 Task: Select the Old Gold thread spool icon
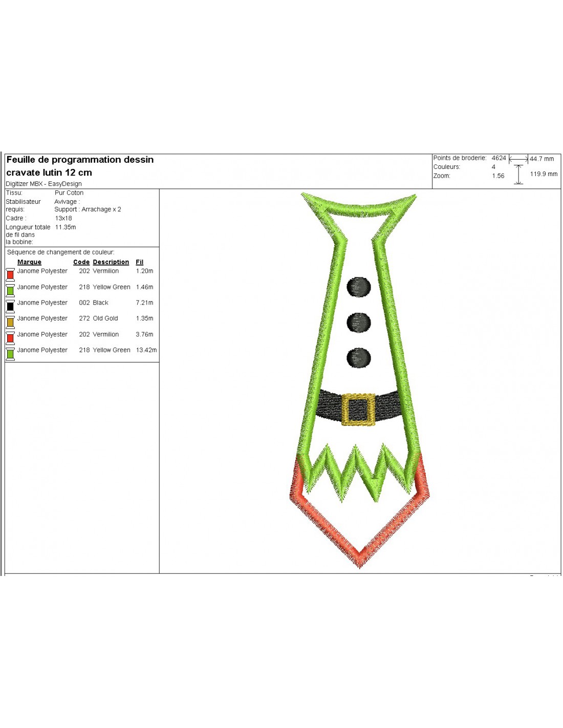pyautogui.click(x=10, y=322)
